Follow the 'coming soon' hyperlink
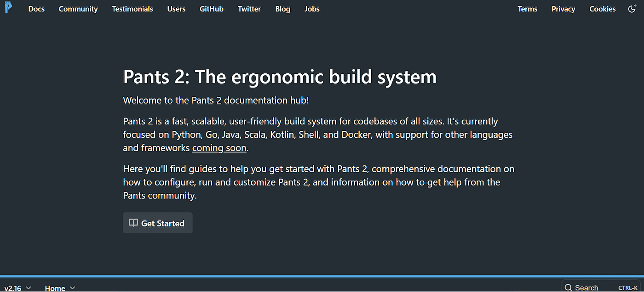This screenshot has width=644, height=292. click(219, 148)
